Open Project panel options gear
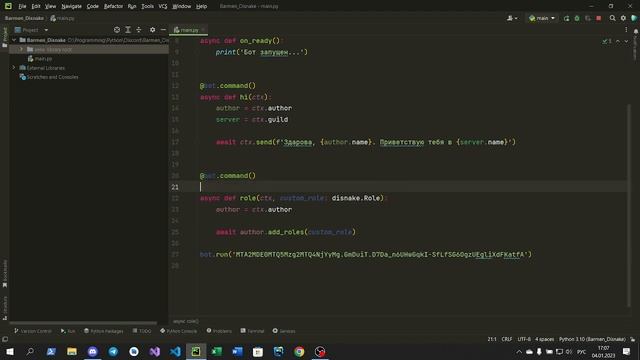The height and width of the screenshot is (360, 640). (x=152, y=30)
